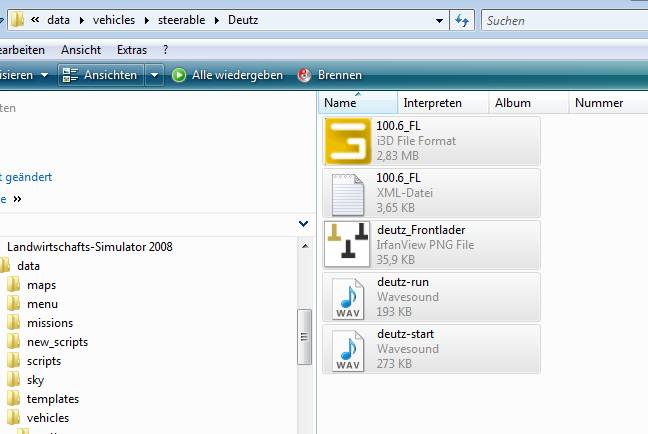This screenshot has width=648, height=434.
Task: Click the scripts folder icon in tree
Action: pos(13,360)
